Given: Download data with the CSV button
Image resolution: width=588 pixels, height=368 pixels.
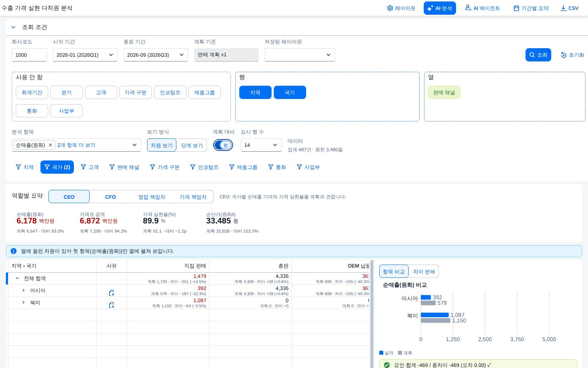Looking at the screenshot, I should coord(569,8).
